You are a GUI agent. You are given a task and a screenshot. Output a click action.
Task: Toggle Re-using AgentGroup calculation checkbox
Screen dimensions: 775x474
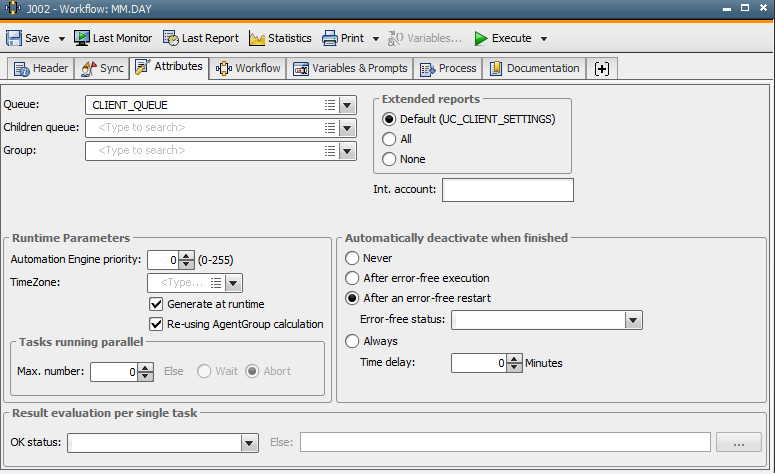(x=156, y=324)
